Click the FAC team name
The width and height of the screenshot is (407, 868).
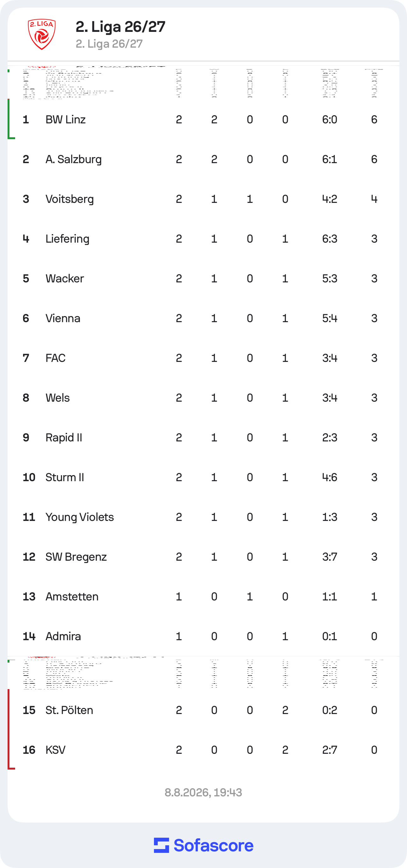pos(56,358)
